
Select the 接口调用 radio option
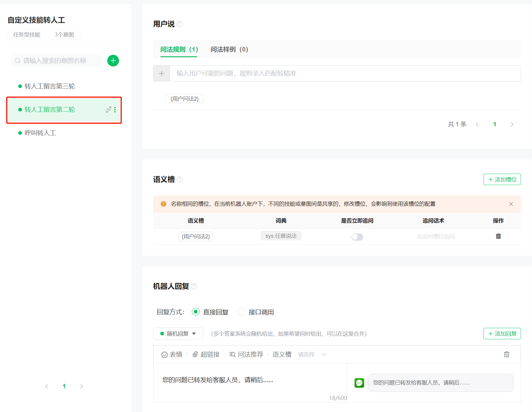tap(241, 312)
